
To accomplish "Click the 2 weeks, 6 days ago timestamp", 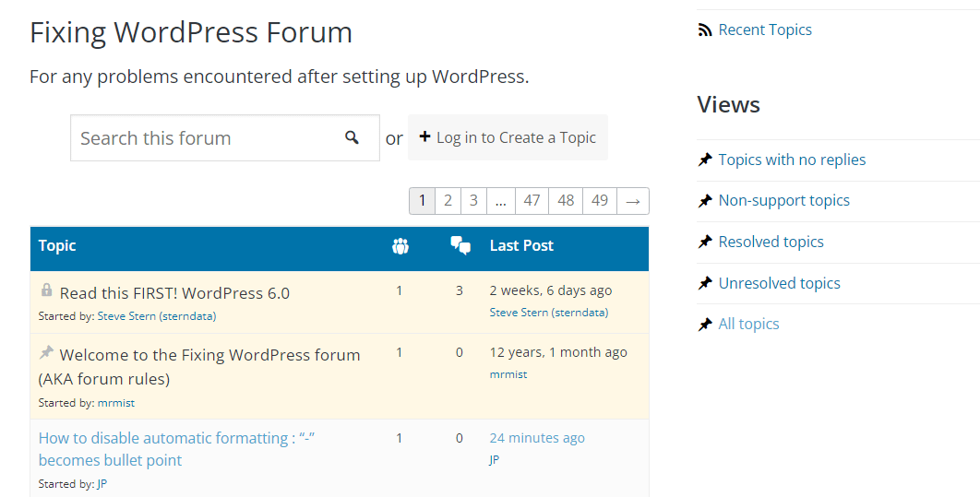I will click(551, 290).
